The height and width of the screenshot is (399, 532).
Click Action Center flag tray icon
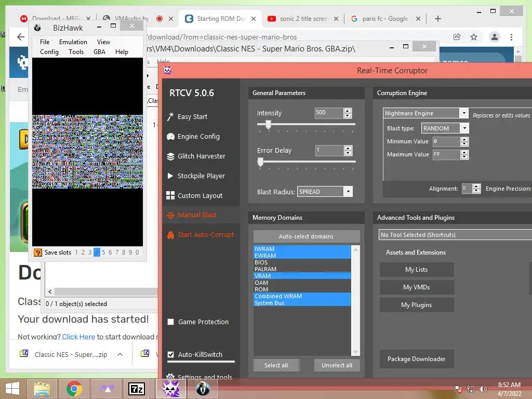point(458,389)
